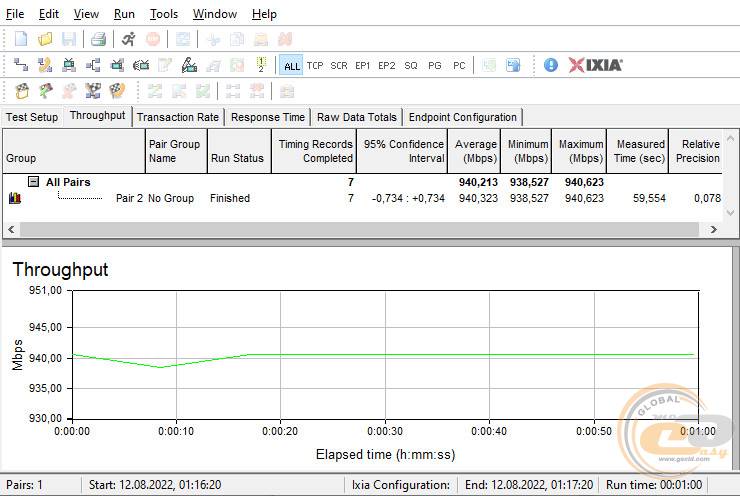Select the Pair 2 row in results
The image size is (740, 496).
(129, 198)
